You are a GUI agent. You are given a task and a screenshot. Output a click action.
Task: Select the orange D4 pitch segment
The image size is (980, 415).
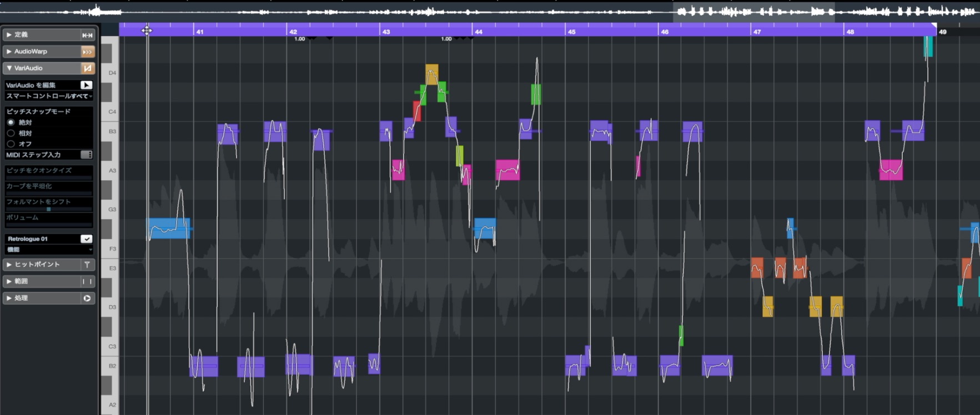pos(432,74)
